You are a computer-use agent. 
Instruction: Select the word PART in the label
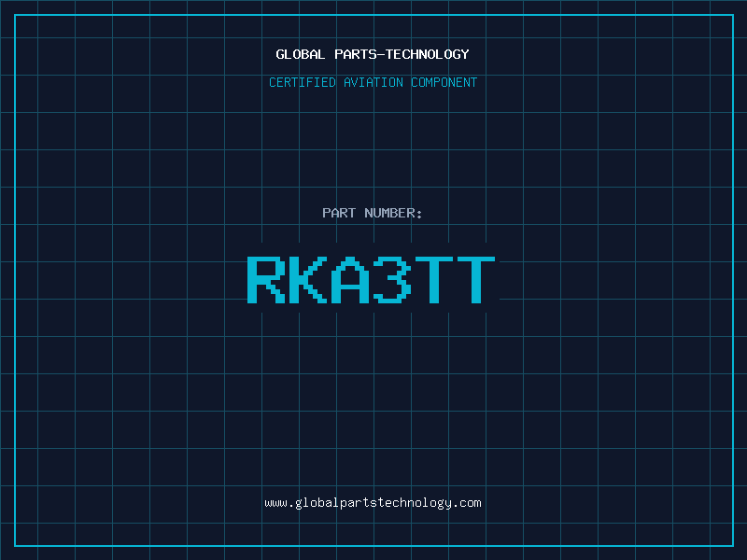tap(339, 213)
